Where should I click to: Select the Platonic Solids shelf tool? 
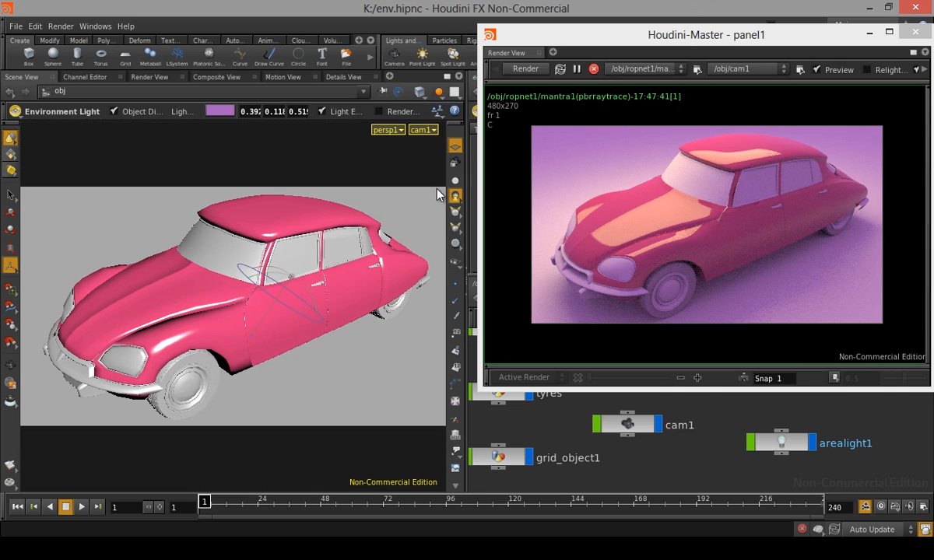pyautogui.click(x=208, y=57)
